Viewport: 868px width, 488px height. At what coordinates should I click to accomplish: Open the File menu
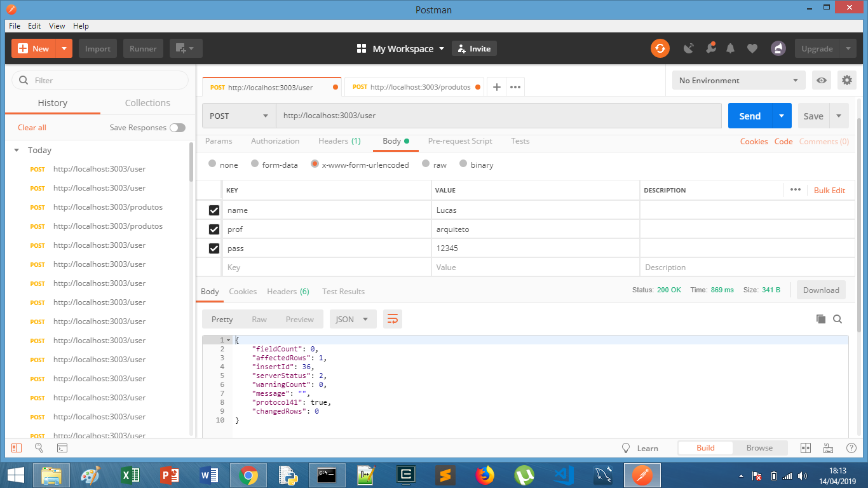[15, 26]
